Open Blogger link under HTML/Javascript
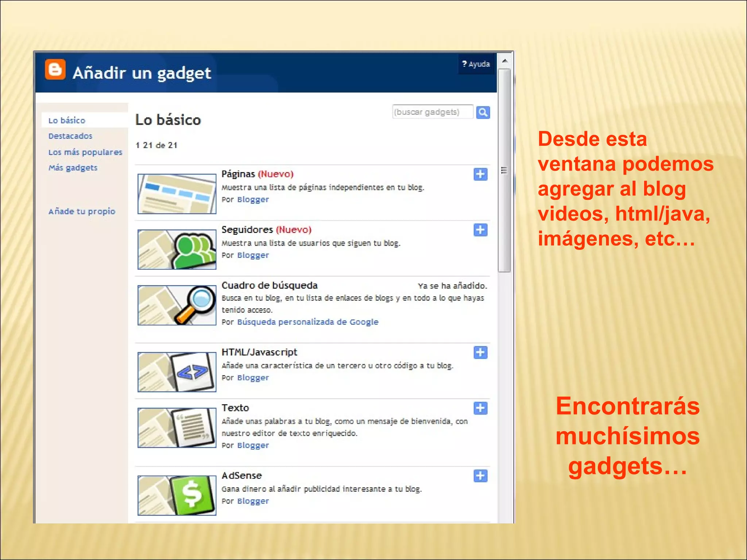Image resolution: width=747 pixels, height=560 pixels. click(x=253, y=378)
